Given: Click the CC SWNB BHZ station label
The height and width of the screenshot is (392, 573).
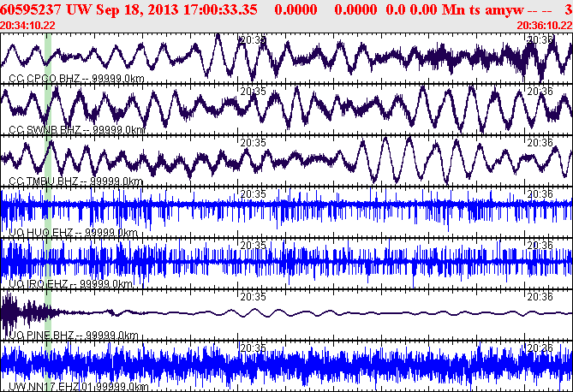Looking at the screenshot, I should [x=77, y=130].
